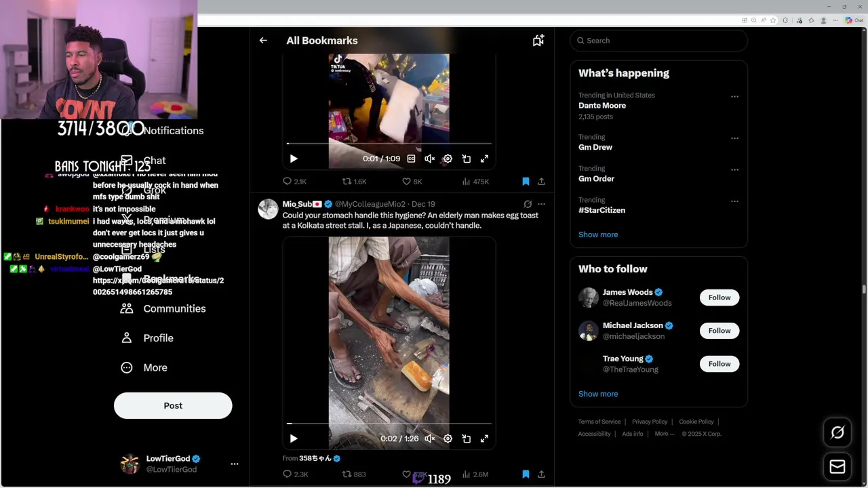Click the Grok icon on Mio_Sub post
Image resolution: width=868 pixels, height=488 pixels.
pos(528,204)
